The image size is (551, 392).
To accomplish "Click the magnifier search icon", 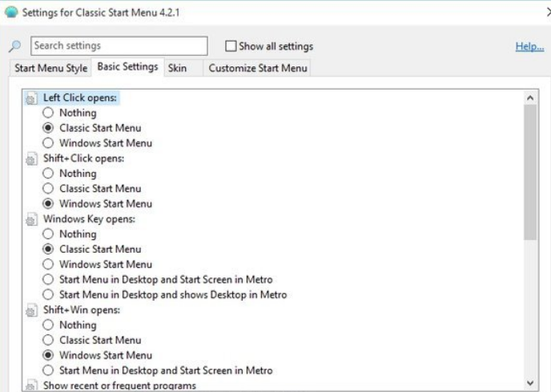I will 14,46.
